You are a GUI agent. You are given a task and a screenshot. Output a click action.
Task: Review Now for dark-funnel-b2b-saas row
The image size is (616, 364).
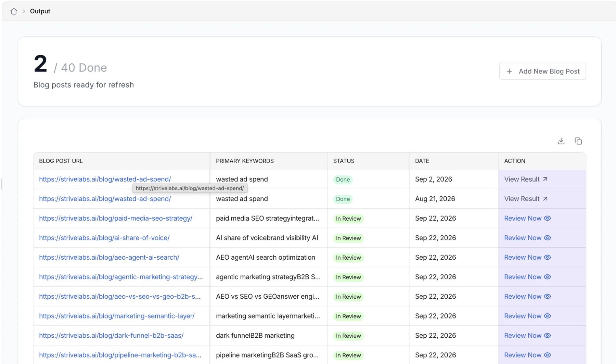pyautogui.click(x=527, y=335)
